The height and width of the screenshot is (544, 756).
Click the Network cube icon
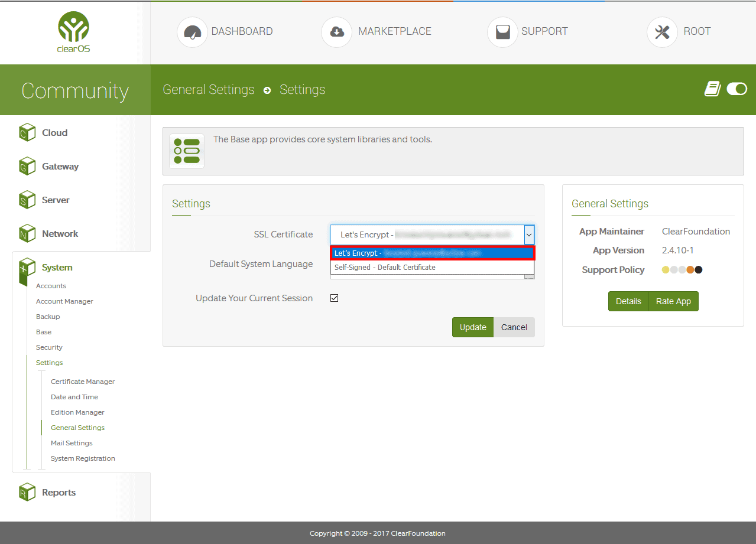tap(27, 234)
